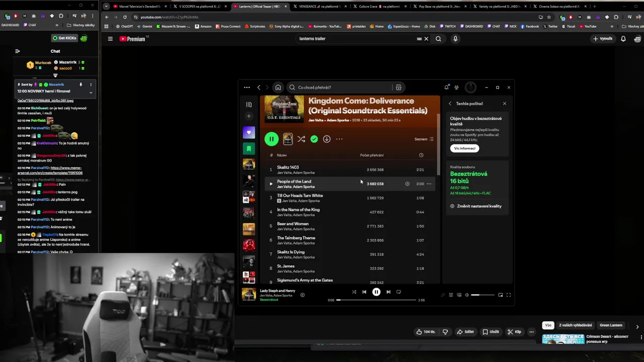Click Sdílet under the video

click(465, 332)
